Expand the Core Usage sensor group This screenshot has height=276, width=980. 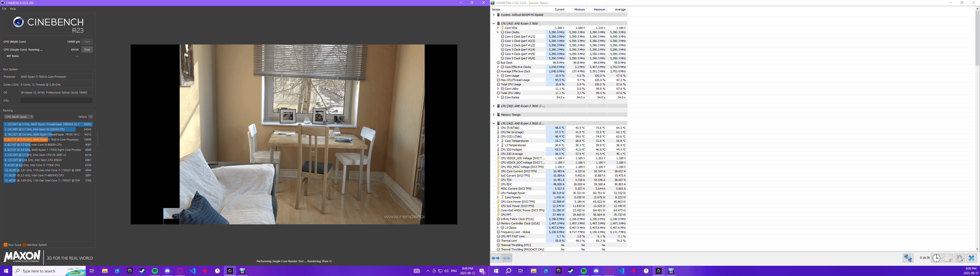click(x=498, y=76)
